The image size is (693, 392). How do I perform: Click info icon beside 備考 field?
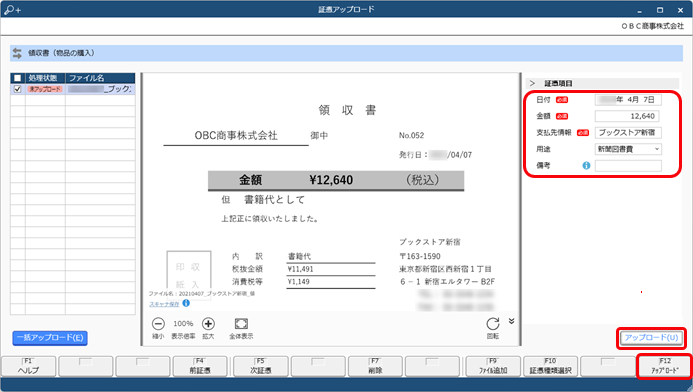[586, 166]
